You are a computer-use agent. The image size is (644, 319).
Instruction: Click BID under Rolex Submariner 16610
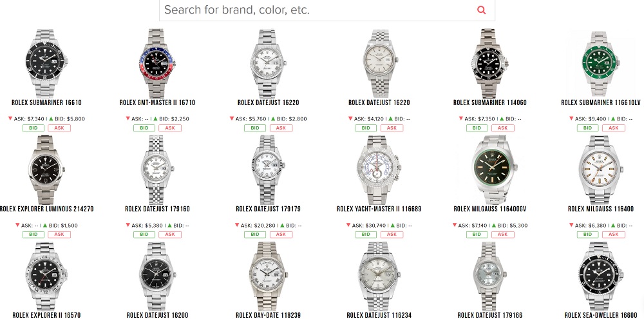tap(33, 128)
